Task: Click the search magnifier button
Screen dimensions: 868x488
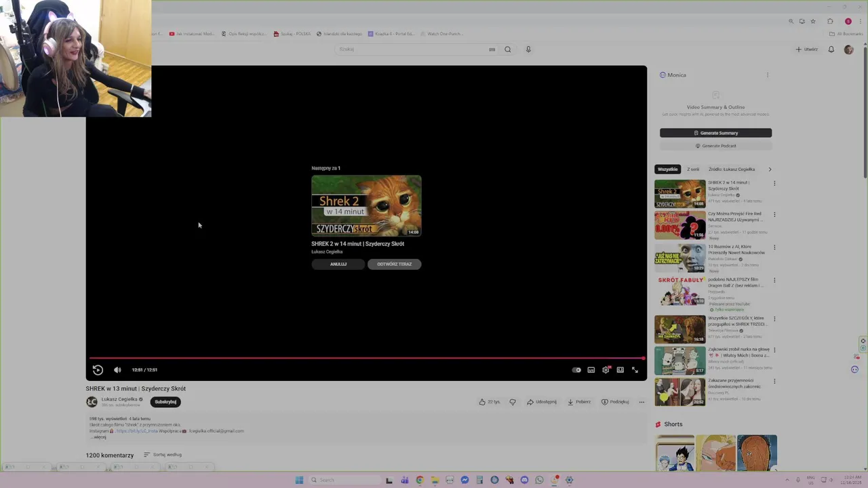Action: tap(507, 49)
